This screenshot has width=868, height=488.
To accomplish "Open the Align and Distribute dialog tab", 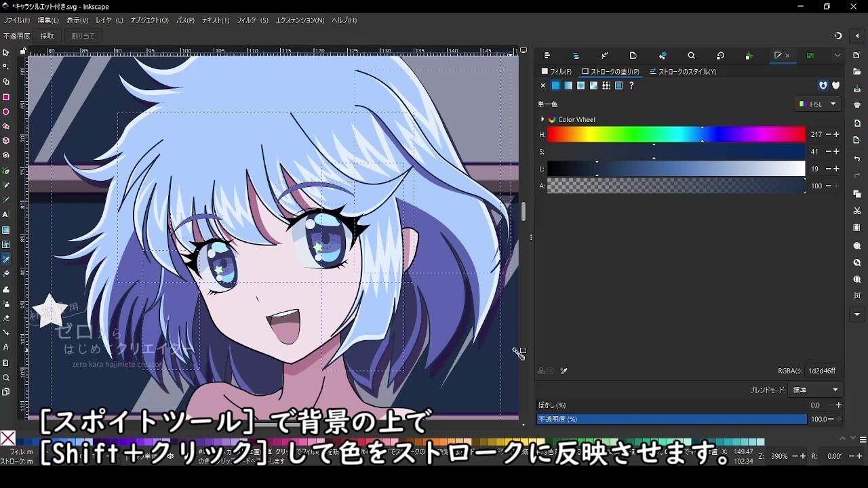I will [x=547, y=56].
